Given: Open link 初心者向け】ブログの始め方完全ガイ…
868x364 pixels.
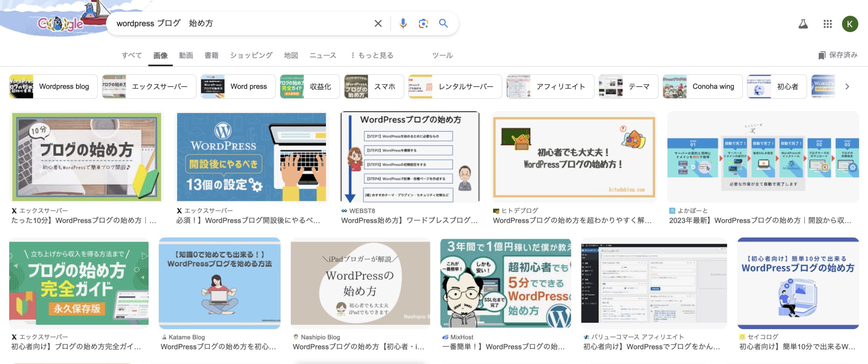Looking at the screenshot, I should pyautogui.click(x=76, y=347).
